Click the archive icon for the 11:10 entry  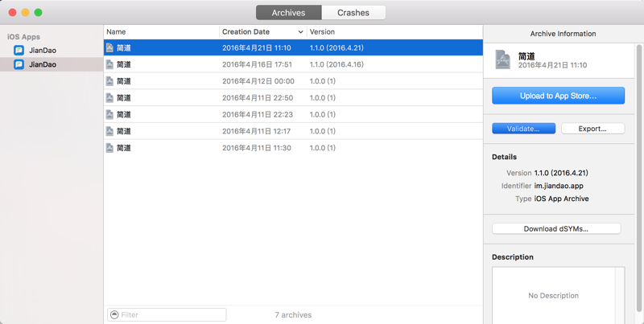(x=109, y=47)
